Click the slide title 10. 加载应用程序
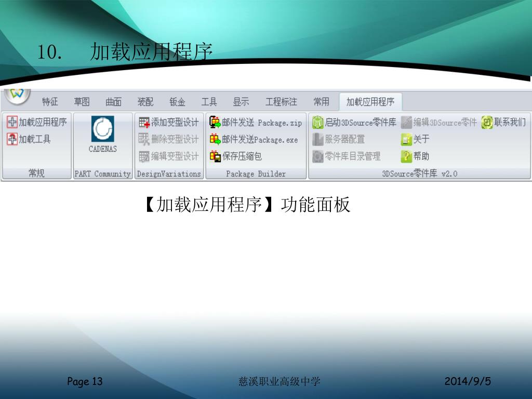This screenshot has height=399, width=532. coord(125,52)
